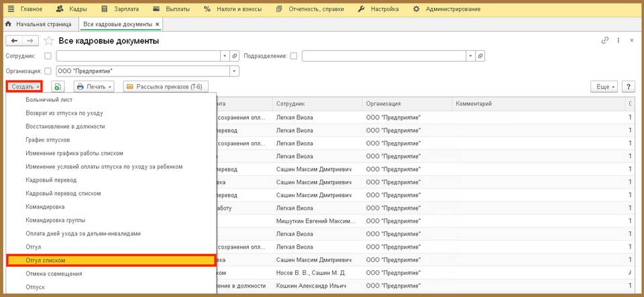Select Отпуск menu item
This screenshot has height=297, width=644.
click(111, 287)
